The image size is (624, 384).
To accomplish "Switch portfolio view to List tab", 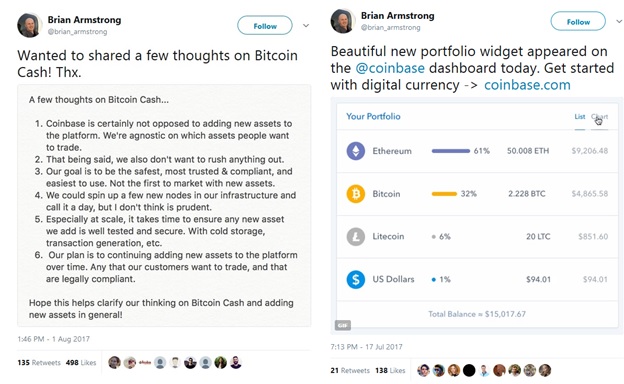I will click(x=579, y=117).
